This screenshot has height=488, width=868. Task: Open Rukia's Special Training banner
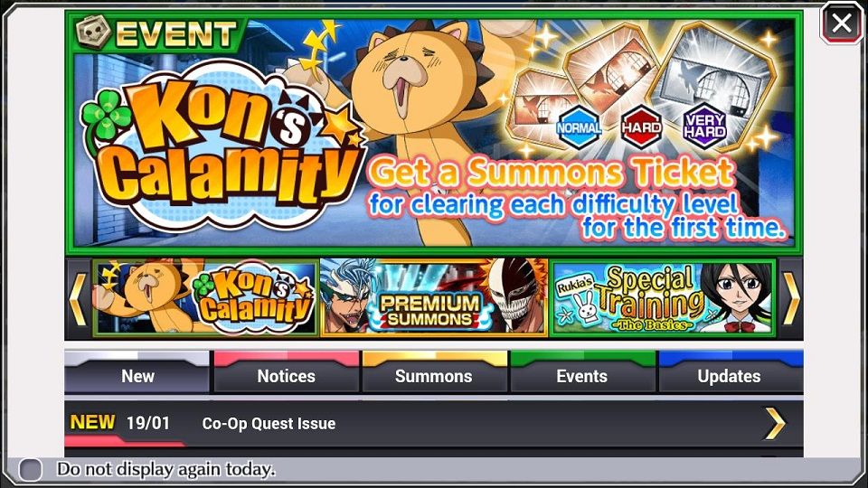[663, 298]
